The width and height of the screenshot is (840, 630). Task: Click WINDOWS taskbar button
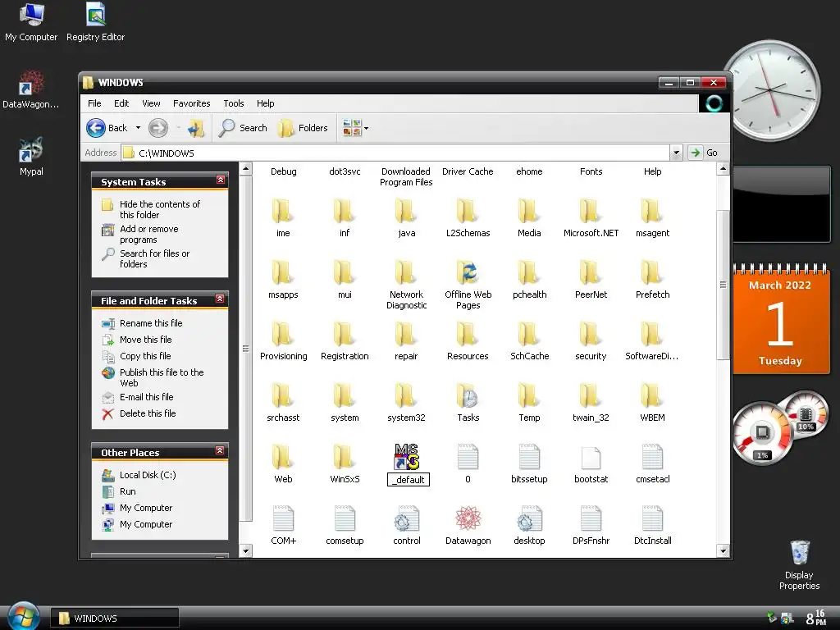pyautogui.click(x=115, y=619)
